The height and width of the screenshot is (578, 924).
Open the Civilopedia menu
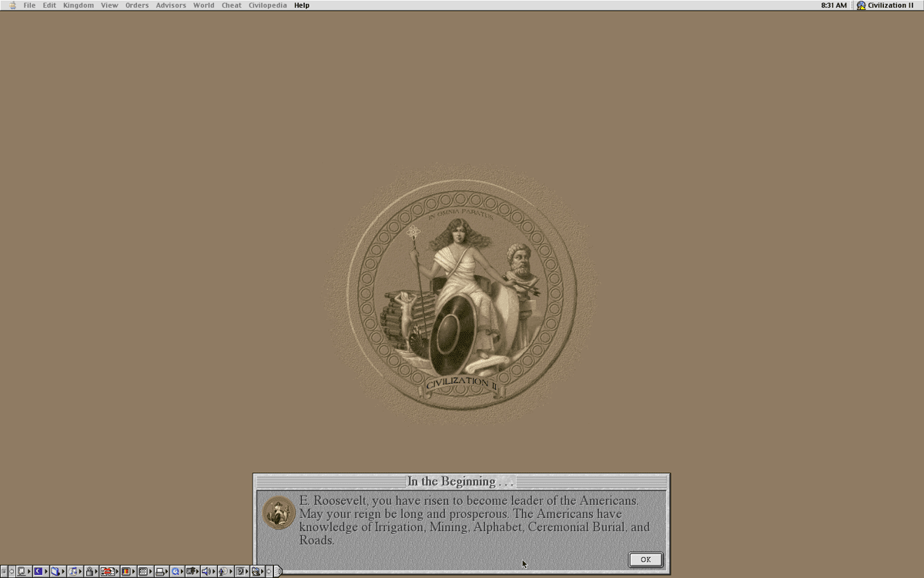[x=267, y=5]
